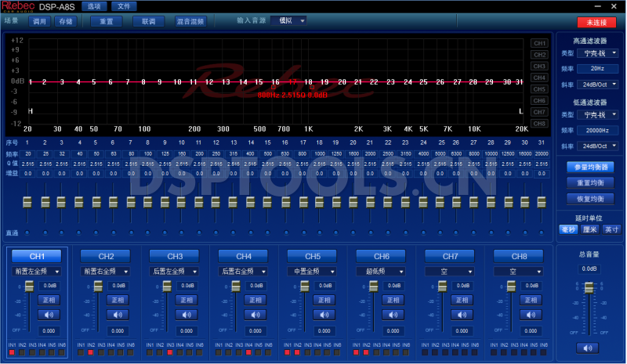
Task: Select the CH1 channel tab
Action: (x=37, y=256)
